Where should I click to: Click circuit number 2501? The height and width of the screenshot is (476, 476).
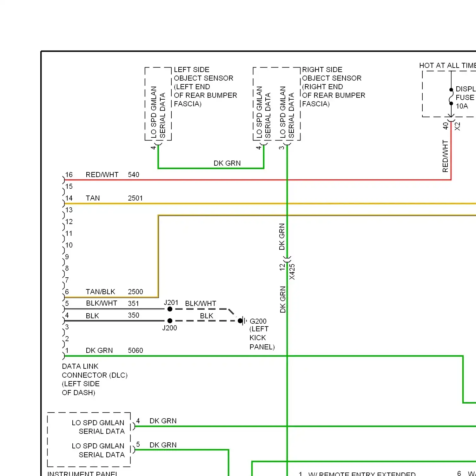[x=135, y=198]
